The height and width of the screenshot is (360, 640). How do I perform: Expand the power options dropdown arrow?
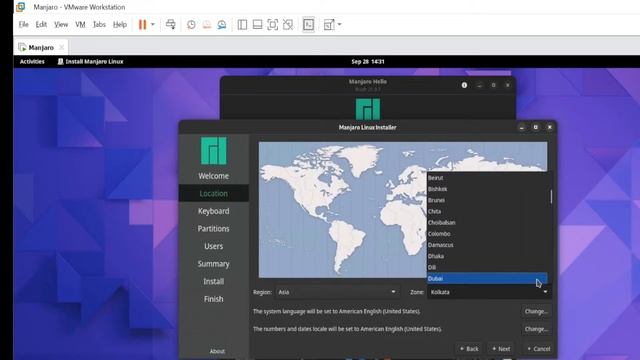click(153, 24)
